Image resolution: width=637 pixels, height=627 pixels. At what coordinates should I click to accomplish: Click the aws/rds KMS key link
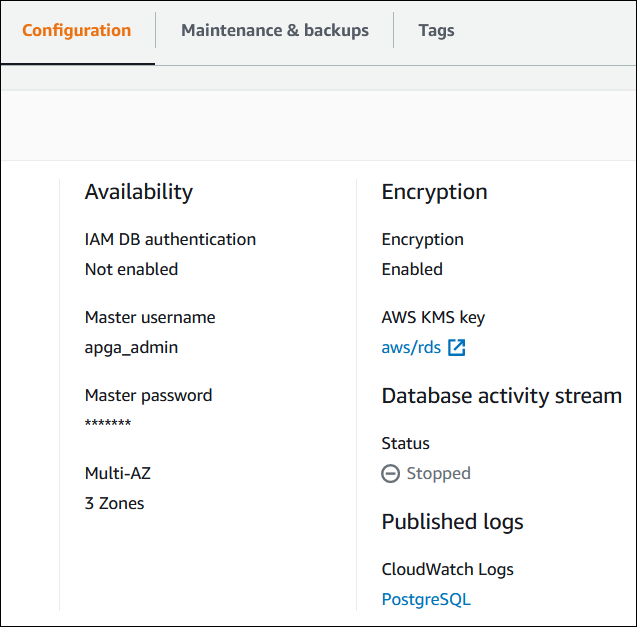411,348
